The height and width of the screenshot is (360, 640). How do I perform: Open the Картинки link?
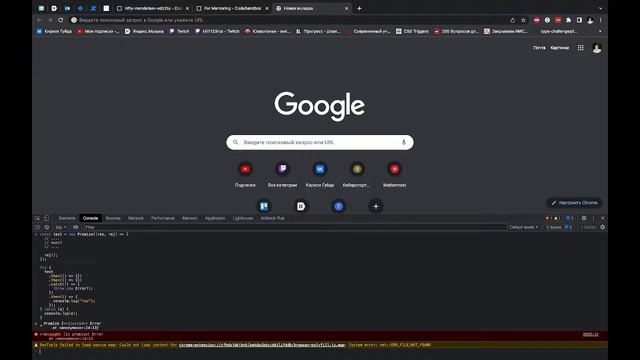point(560,48)
